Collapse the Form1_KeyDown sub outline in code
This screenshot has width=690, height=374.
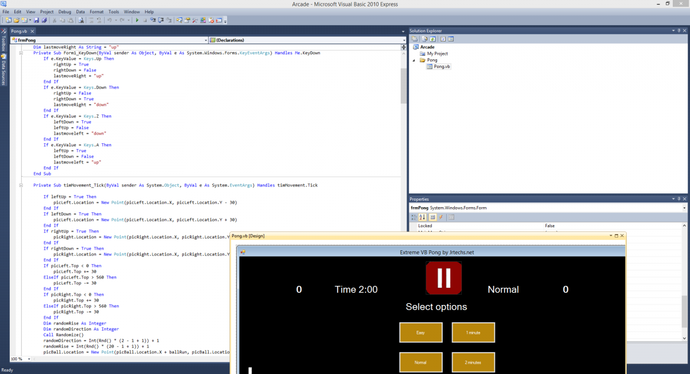pyautogui.click(x=21, y=53)
